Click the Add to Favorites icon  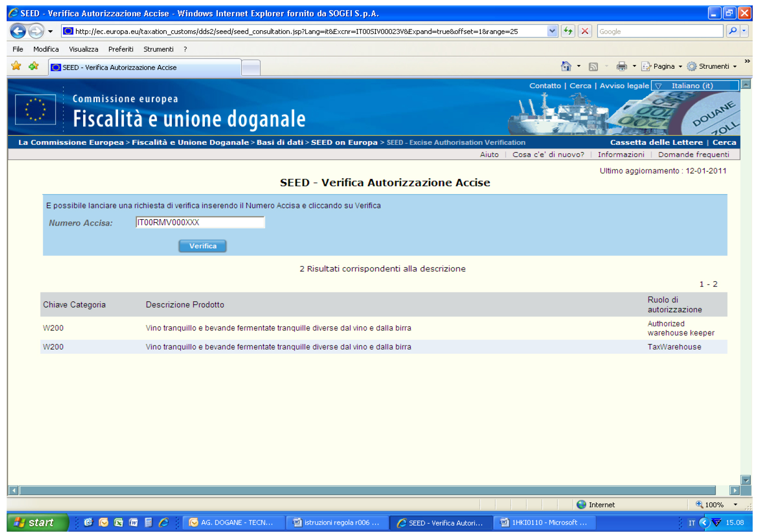pos(33,66)
